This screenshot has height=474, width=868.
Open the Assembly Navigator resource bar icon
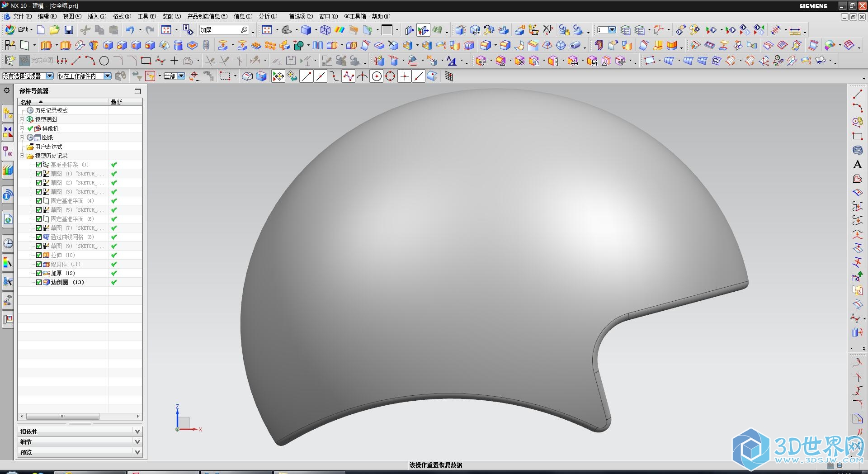pyautogui.click(x=8, y=113)
